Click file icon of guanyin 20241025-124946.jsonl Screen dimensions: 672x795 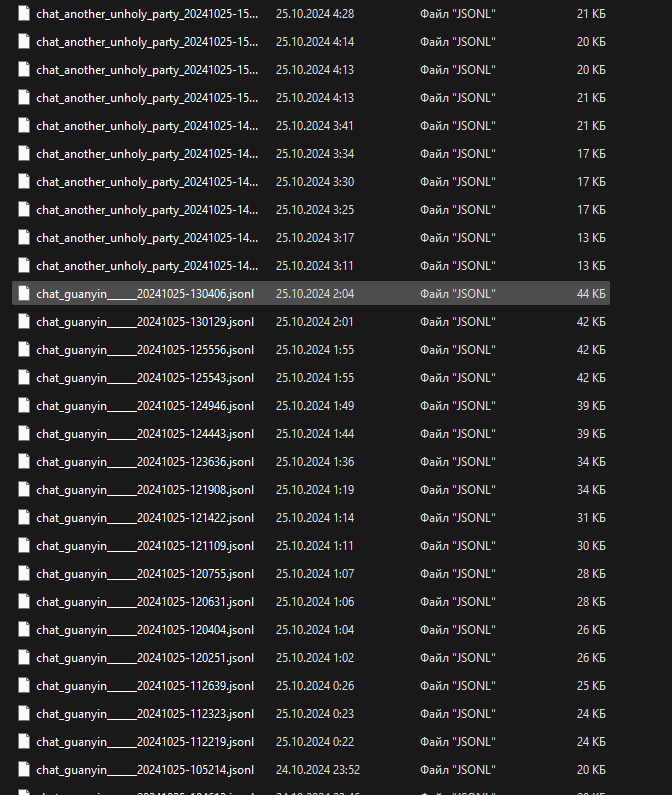[25, 406]
